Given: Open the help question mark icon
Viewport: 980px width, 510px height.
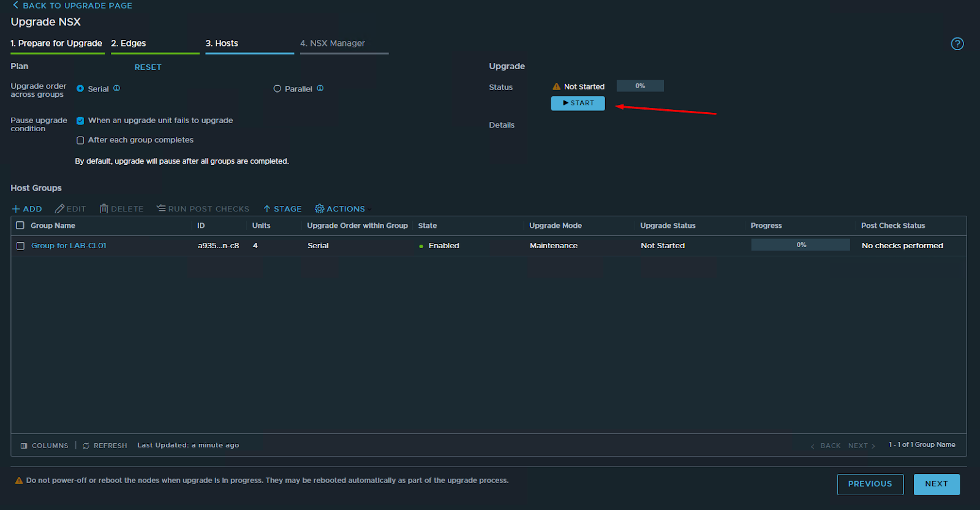Looking at the screenshot, I should (957, 44).
